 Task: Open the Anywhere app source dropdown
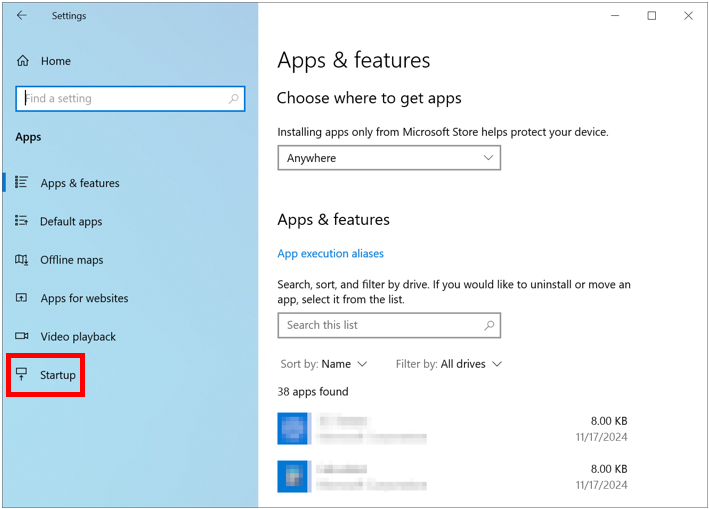(389, 158)
